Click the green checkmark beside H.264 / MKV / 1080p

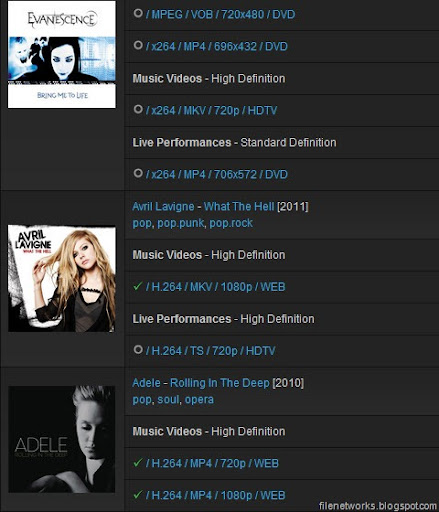point(138,286)
